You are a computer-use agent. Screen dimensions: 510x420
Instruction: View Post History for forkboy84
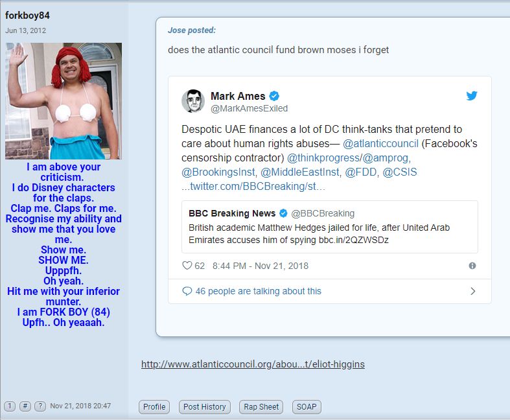[205, 407]
